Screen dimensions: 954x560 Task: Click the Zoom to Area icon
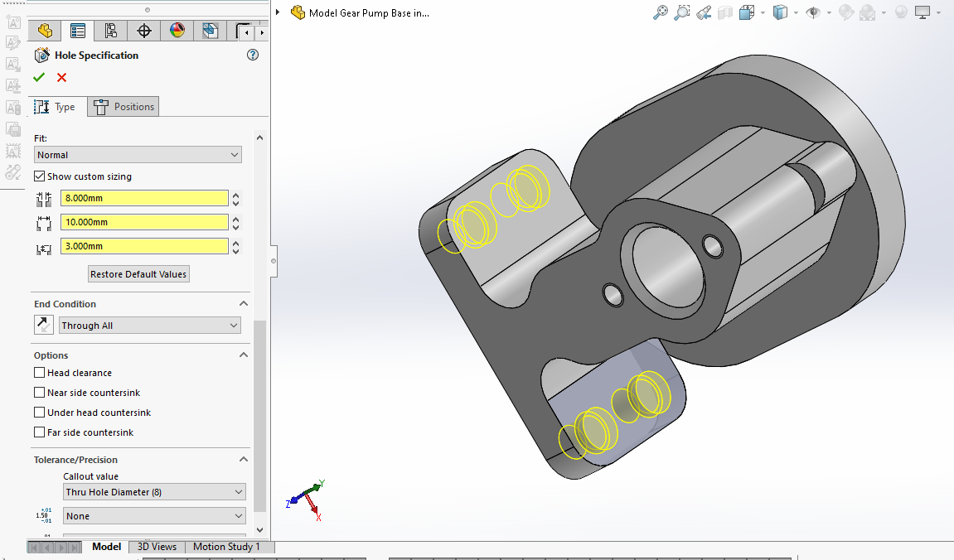coord(681,12)
